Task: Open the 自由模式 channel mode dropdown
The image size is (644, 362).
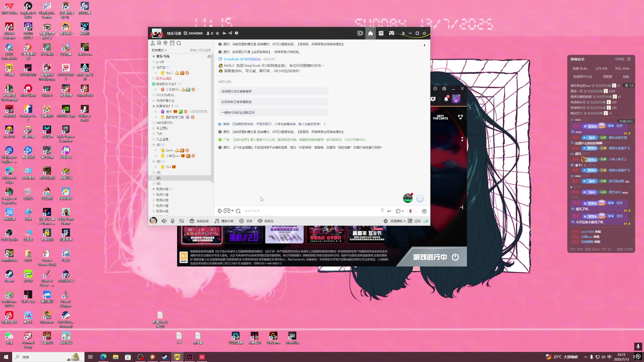Action: [x=159, y=50]
